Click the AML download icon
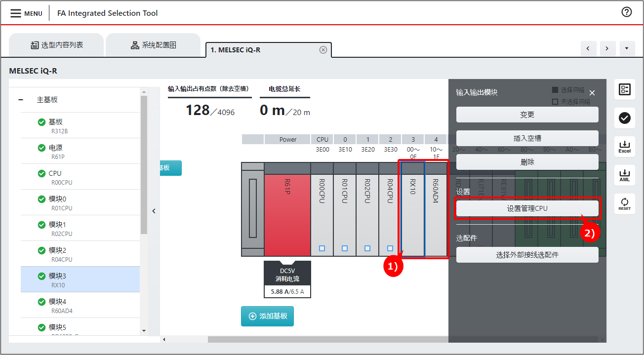 624,175
